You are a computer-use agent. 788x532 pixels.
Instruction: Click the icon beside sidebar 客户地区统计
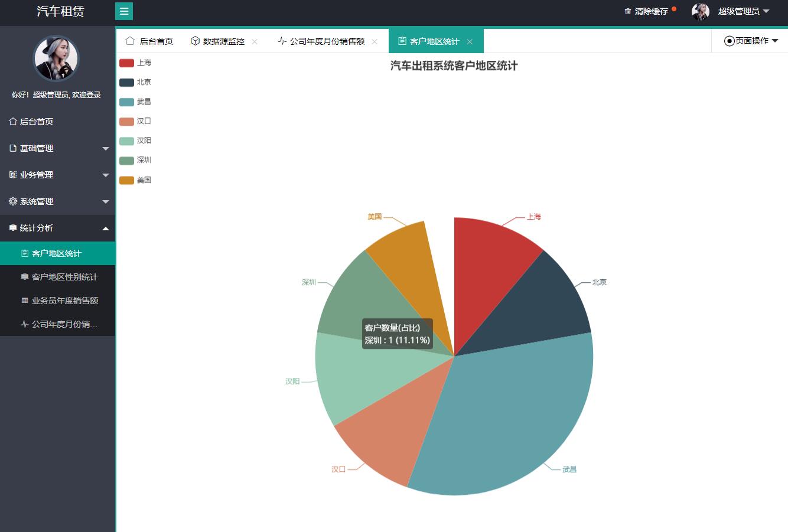point(25,253)
